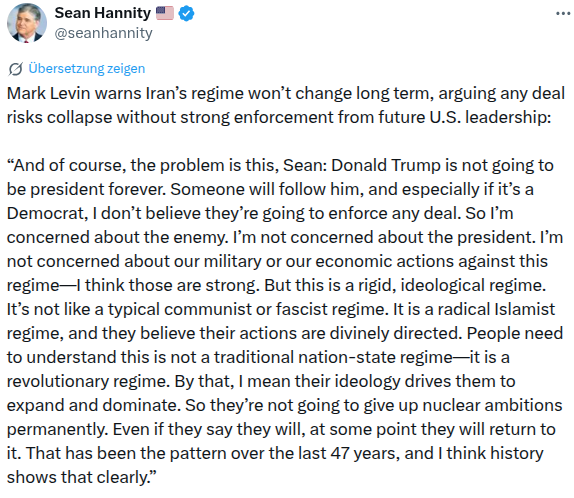Open the @seanhannity handle link
This screenshot has width=574, height=498.
pos(103,33)
